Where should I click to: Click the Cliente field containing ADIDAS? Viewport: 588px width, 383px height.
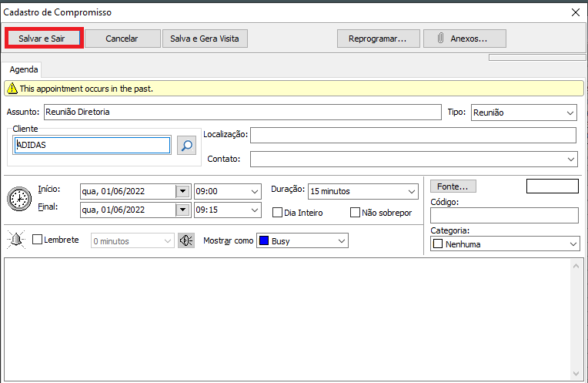[x=92, y=145]
